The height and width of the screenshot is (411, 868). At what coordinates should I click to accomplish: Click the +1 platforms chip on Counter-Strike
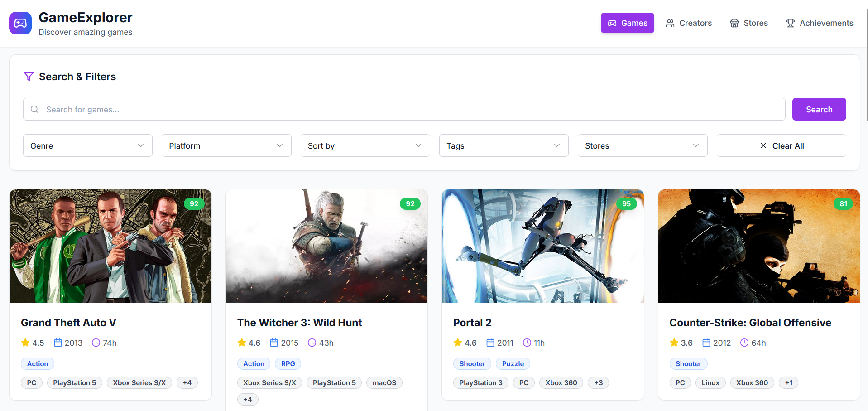click(x=789, y=382)
